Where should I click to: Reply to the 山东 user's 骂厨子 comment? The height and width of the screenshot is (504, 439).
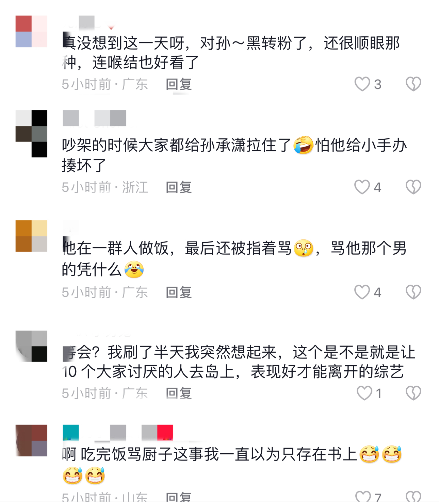click(x=179, y=497)
